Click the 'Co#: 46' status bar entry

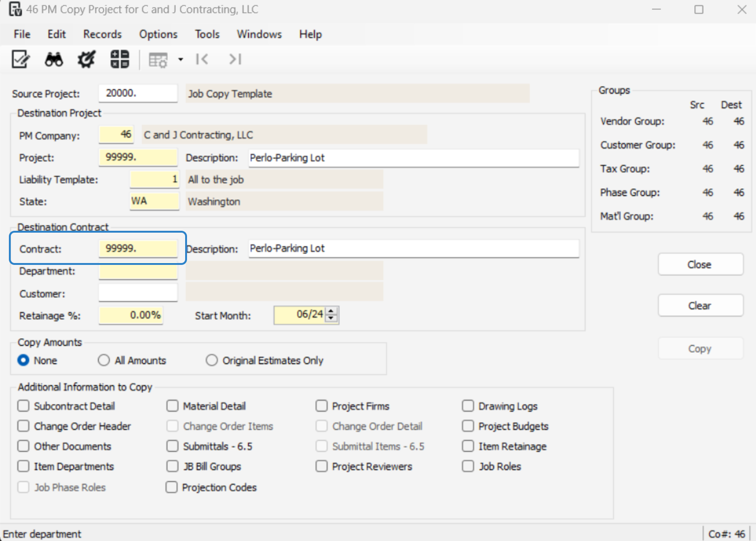point(727,534)
